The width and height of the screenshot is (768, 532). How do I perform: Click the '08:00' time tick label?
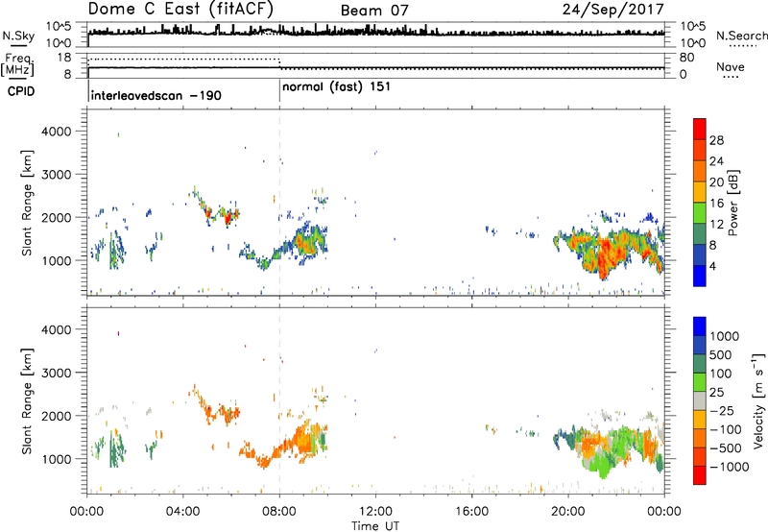pyautogui.click(x=279, y=512)
